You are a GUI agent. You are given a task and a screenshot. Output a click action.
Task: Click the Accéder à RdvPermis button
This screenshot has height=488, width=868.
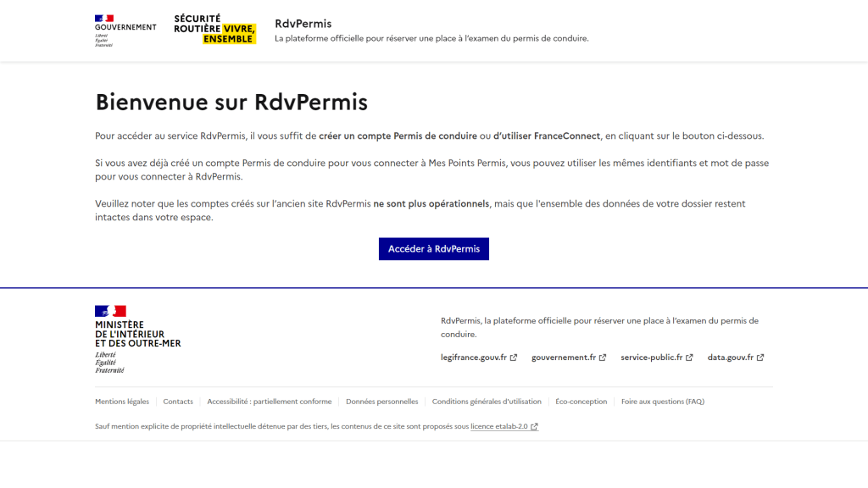pyautogui.click(x=433, y=248)
